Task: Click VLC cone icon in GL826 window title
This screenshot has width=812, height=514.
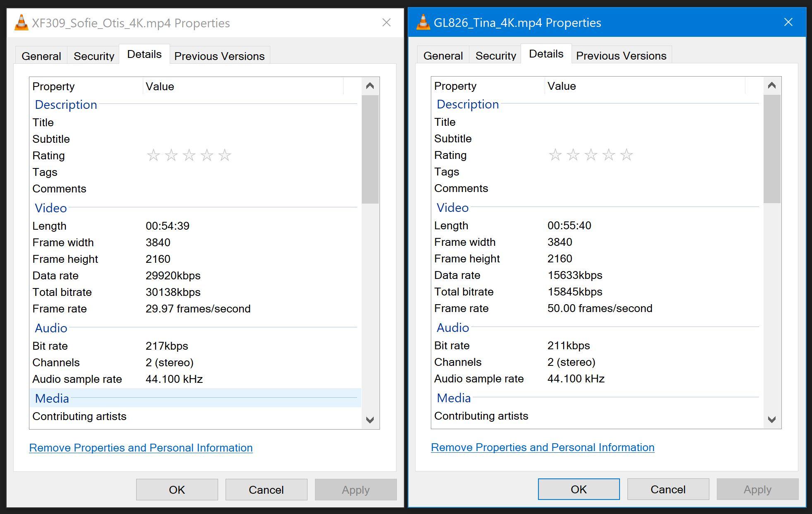Action: pyautogui.click(x=423, y=22)
